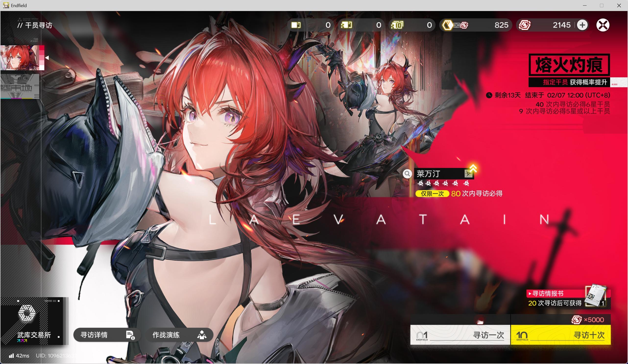Click the magnifier icon beside 莱万汀
Image resolution: width=628 pixels, height=364 pixels.
click(x=407, y=173)
